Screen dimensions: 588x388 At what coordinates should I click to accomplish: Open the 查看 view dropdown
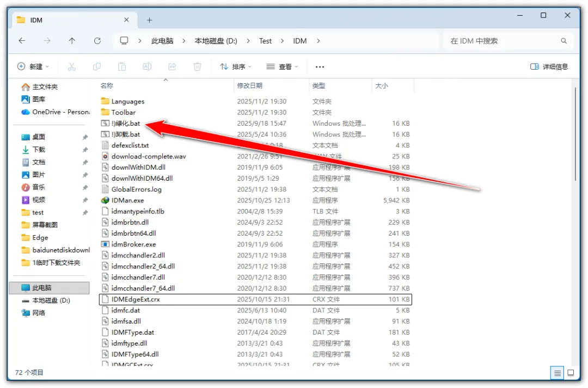[x=282, y=67]
